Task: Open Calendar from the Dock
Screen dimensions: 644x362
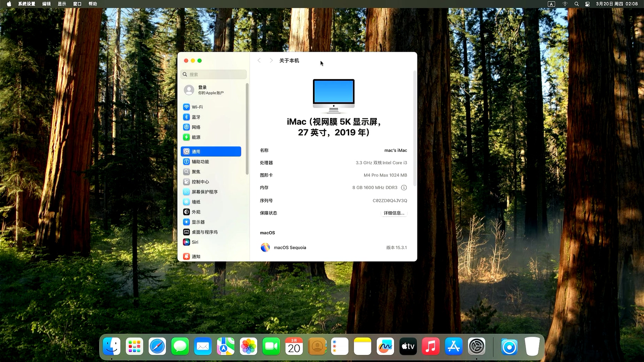Action: coord(294,346)
